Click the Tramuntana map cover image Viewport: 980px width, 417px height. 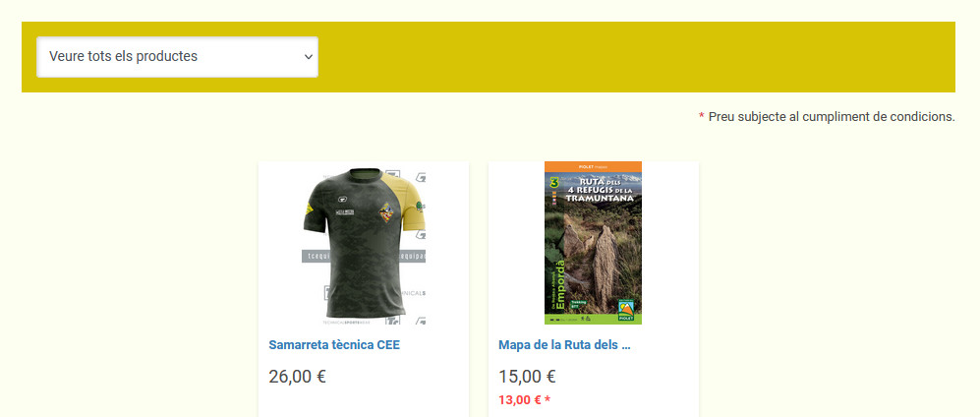click(593, 243)
